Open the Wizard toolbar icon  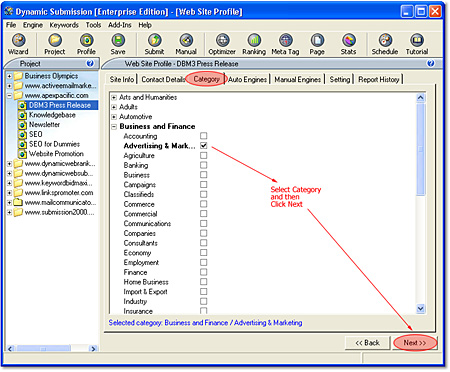pyautogui.click(x=18, y=44)
